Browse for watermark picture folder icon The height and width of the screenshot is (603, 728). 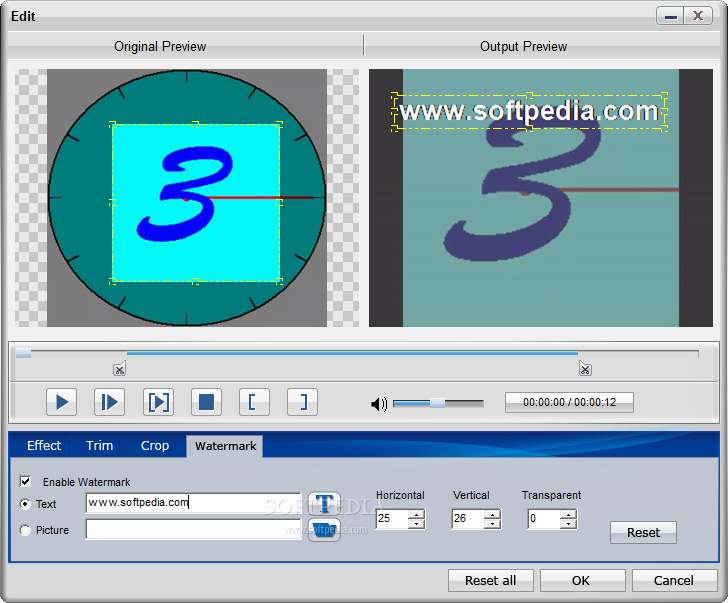[324, 530]
